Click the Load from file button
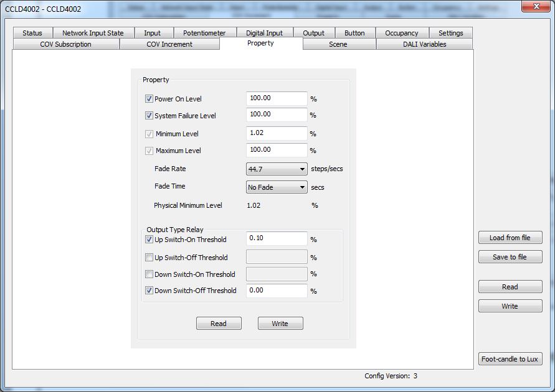This screenshot has width=555, height=392. pos(510,238)
